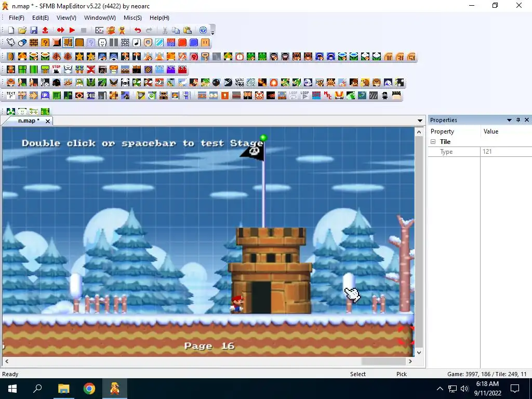Select the hand pointer tool
532x399 pixels.
click(11, 43)
